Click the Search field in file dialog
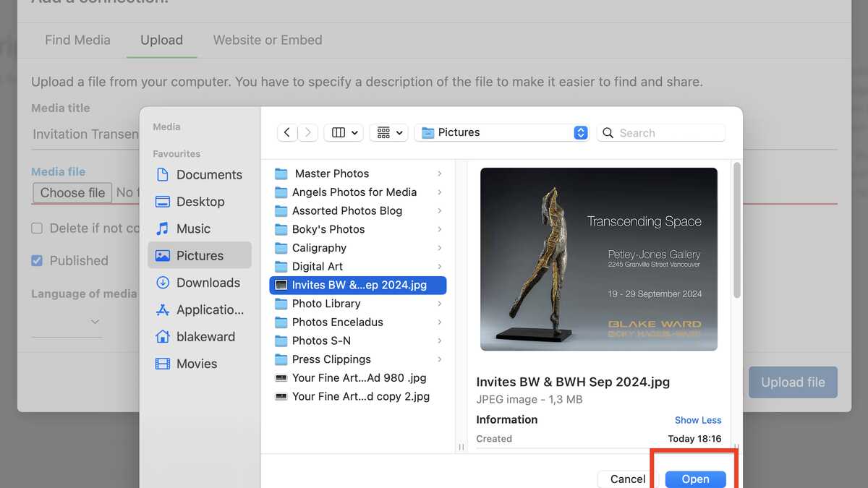Viewport: 868px width, 488px height. (x=660, y=132)
